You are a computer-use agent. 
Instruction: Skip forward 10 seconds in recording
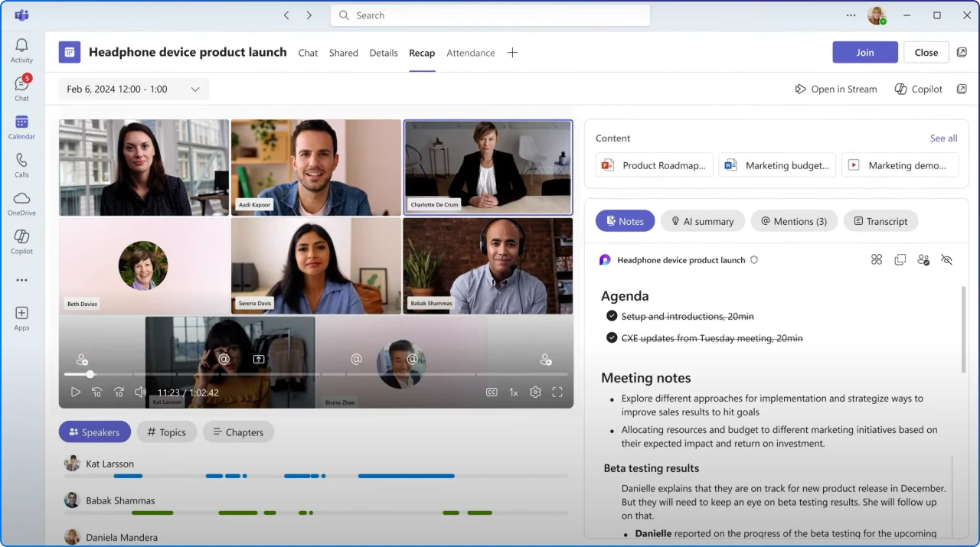(119, 392)
